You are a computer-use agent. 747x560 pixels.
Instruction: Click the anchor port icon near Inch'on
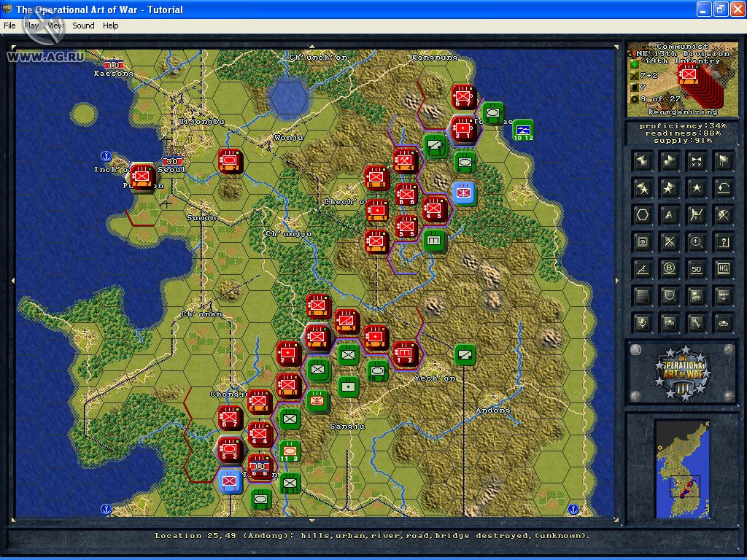click(106, 156)
